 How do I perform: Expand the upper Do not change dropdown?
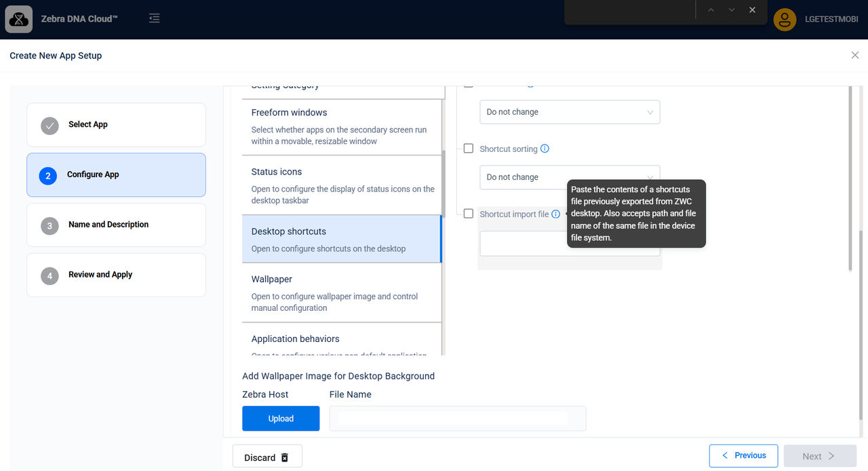tap(570, 111)
